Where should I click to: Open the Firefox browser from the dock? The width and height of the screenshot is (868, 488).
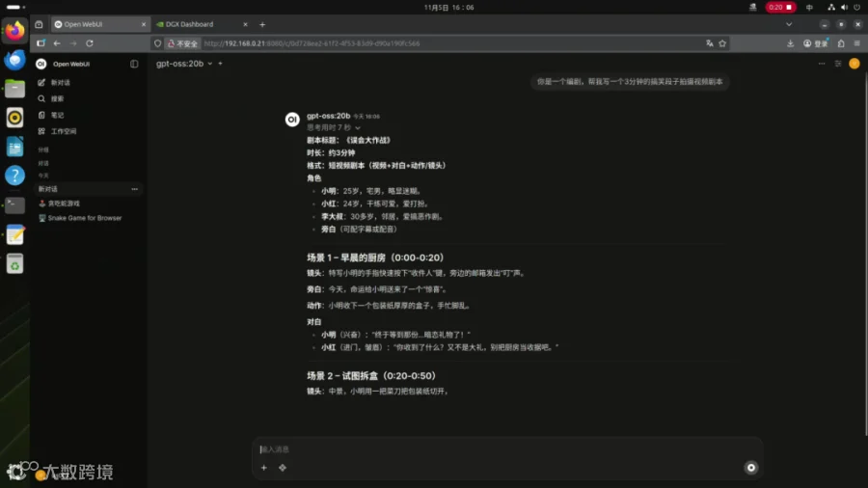14,31
